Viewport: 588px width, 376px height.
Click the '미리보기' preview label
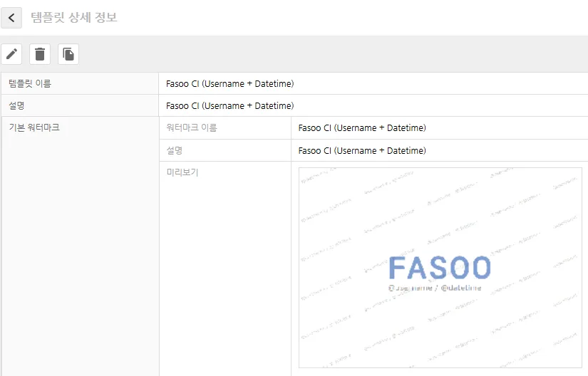coord(182,172)
